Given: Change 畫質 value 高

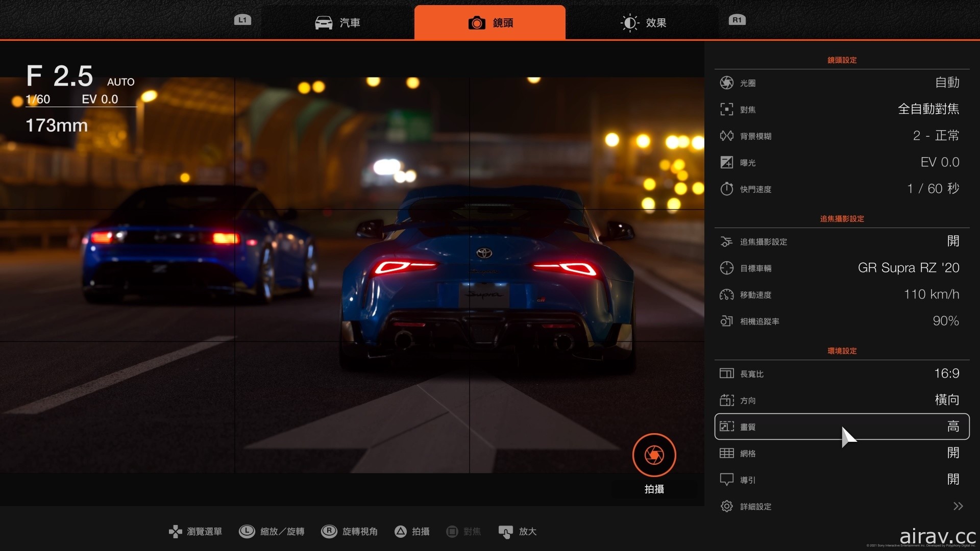Looking at the screenshot, I should [x=953, y=427].
